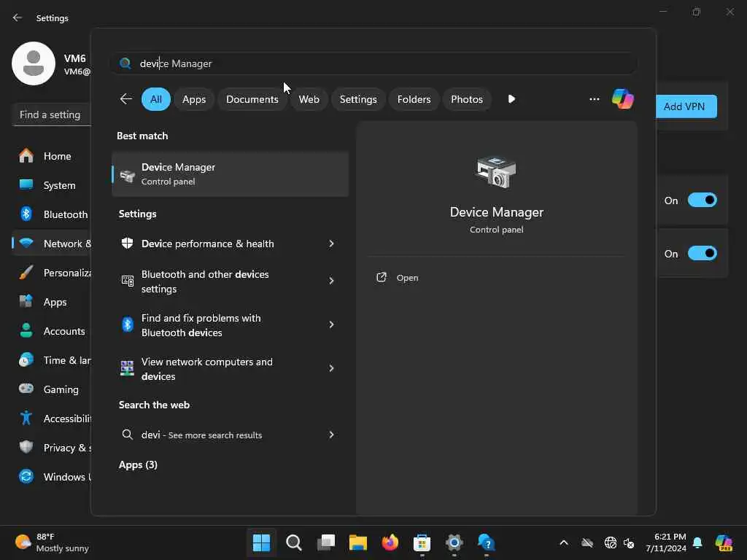Open Settings gear icon on taskbar
747x560 pixels.
point(454,542)
